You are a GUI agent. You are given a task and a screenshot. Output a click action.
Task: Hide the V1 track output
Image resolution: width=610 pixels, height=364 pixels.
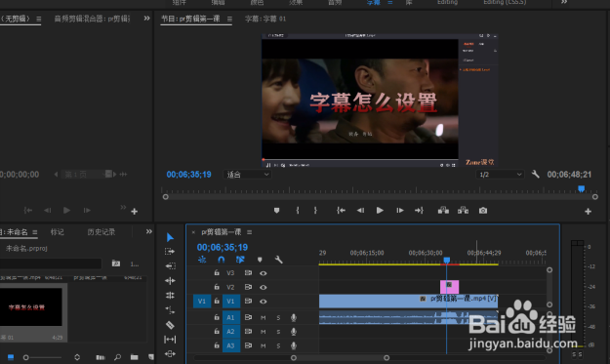(264, 302)
